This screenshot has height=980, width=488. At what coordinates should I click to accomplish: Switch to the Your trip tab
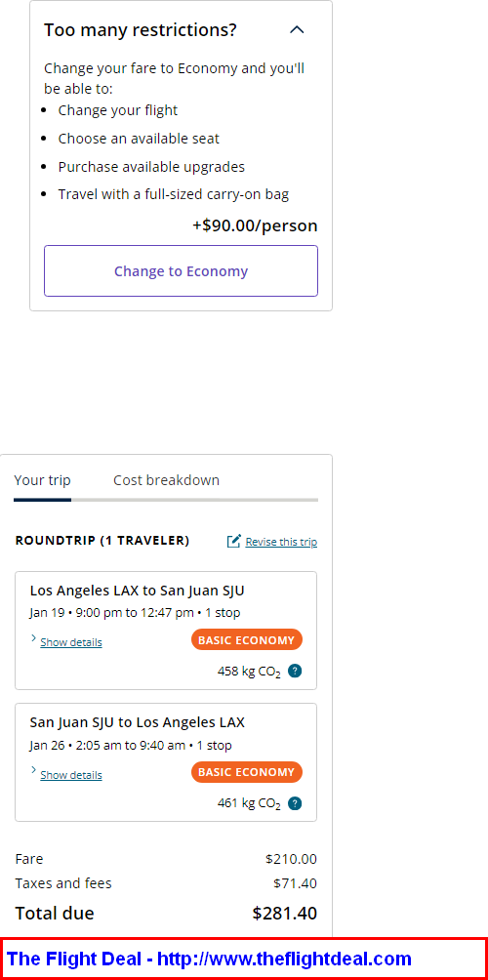[x=43, y=480]
